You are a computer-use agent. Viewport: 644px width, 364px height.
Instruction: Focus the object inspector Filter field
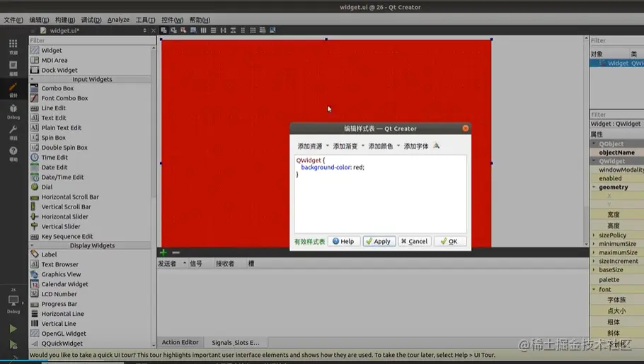pos(617,40)
